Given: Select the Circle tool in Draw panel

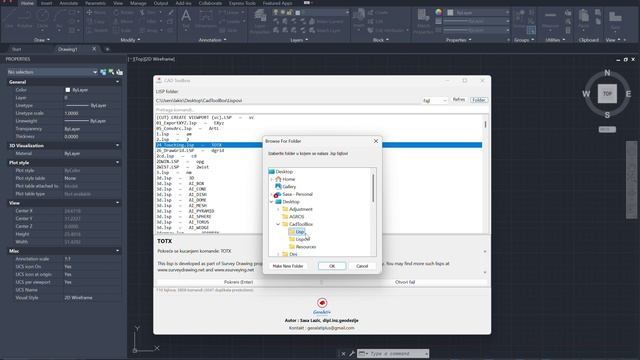Looking at the screenshot, I should [x=42, y=19].
